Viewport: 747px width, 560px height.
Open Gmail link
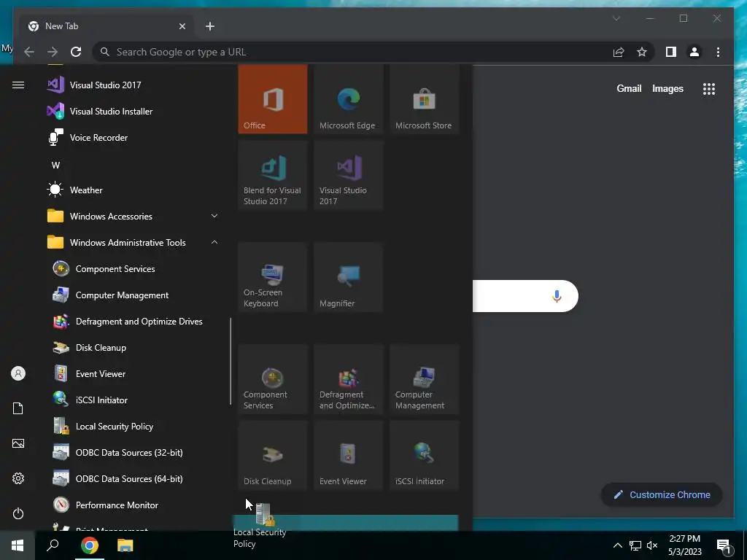coord(629,88)
